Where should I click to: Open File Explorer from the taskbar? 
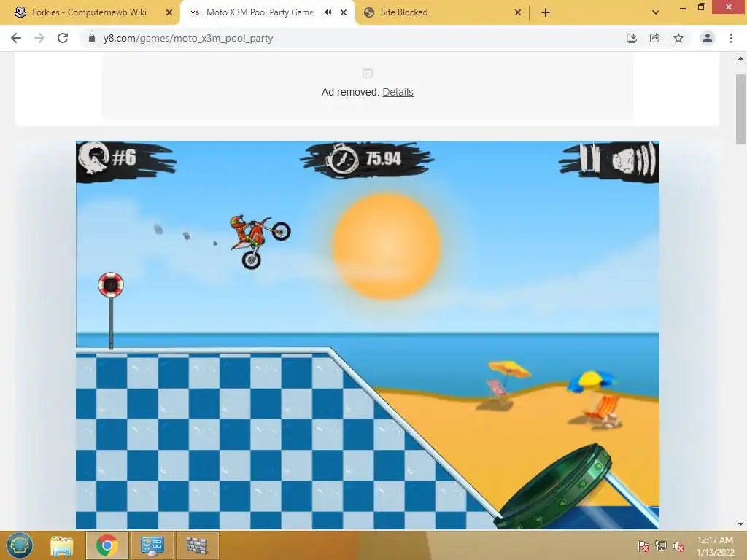point(62,545)
